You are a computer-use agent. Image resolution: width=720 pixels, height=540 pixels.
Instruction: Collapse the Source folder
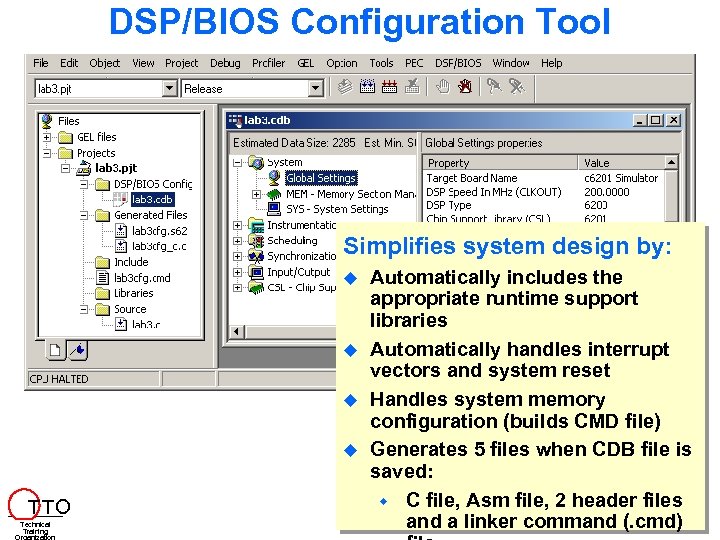tap(84, 309)
